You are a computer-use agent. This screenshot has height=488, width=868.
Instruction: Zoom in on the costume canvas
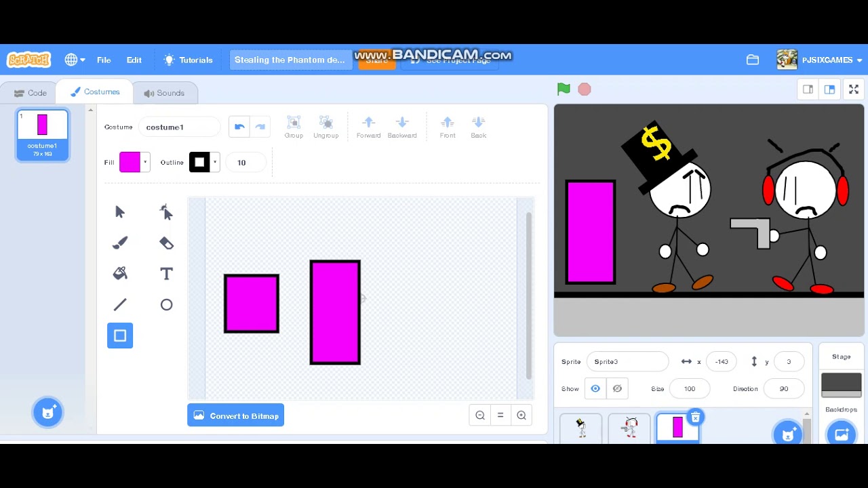(x=521, y=415)
